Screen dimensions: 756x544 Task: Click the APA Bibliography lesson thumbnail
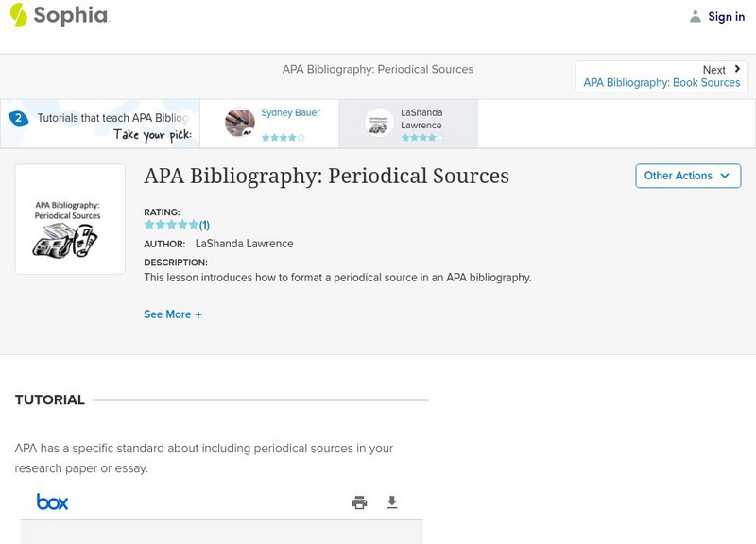70,219
